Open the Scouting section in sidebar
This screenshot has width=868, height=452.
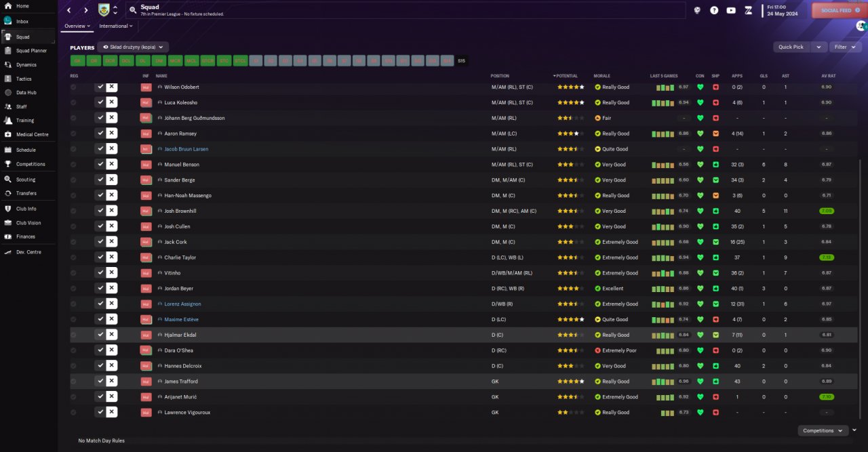tap(26, 180)
